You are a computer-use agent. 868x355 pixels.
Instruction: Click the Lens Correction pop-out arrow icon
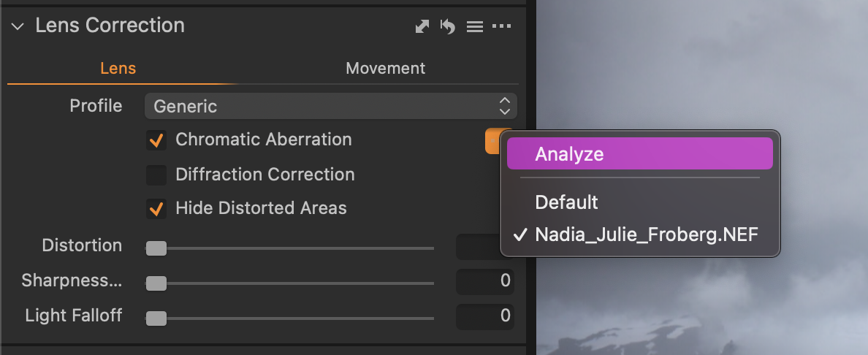point(422,26)
